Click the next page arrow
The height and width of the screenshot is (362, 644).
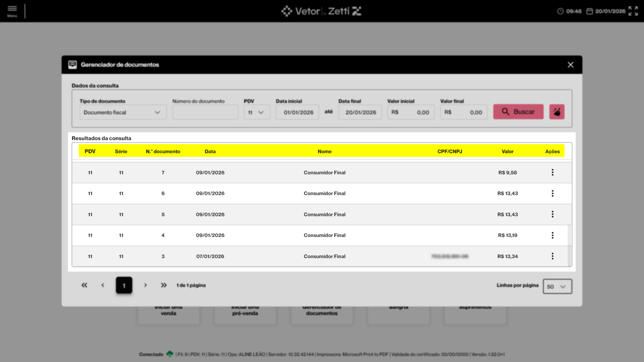[145, 285]
